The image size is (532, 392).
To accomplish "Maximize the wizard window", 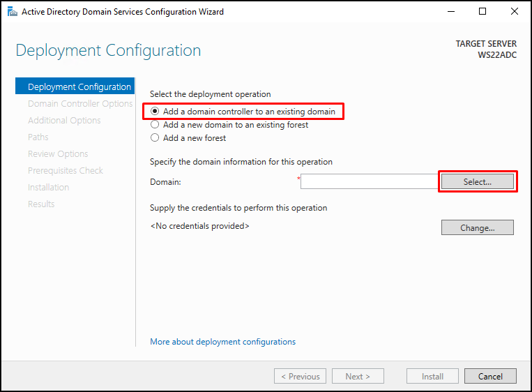I will pos(482,11).
